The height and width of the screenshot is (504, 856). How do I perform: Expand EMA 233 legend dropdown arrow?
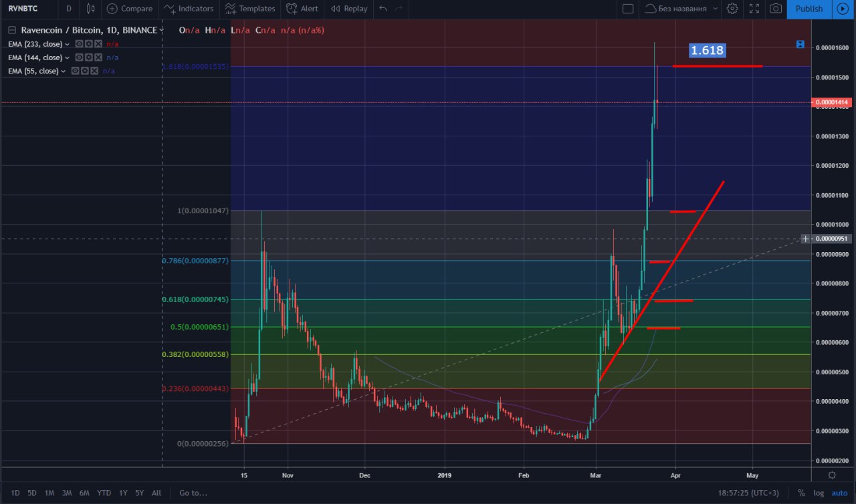pos(68,44)
